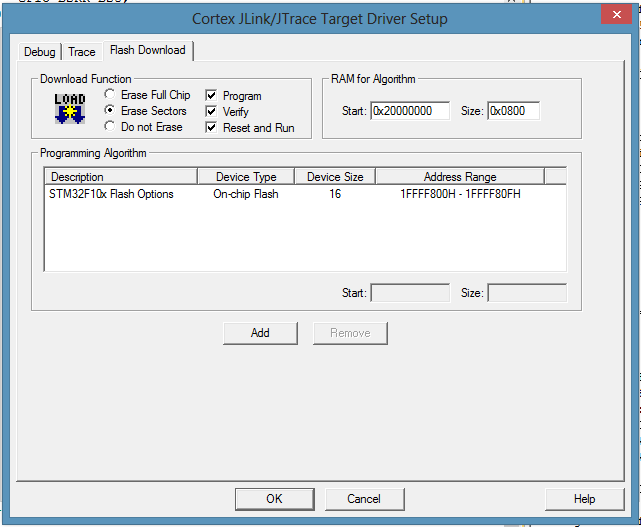Select STM32F10x Flash Options row
Image resolution: width=641 pixels, height=527 pixels.
pyautogui.click(x=305, y=194)
